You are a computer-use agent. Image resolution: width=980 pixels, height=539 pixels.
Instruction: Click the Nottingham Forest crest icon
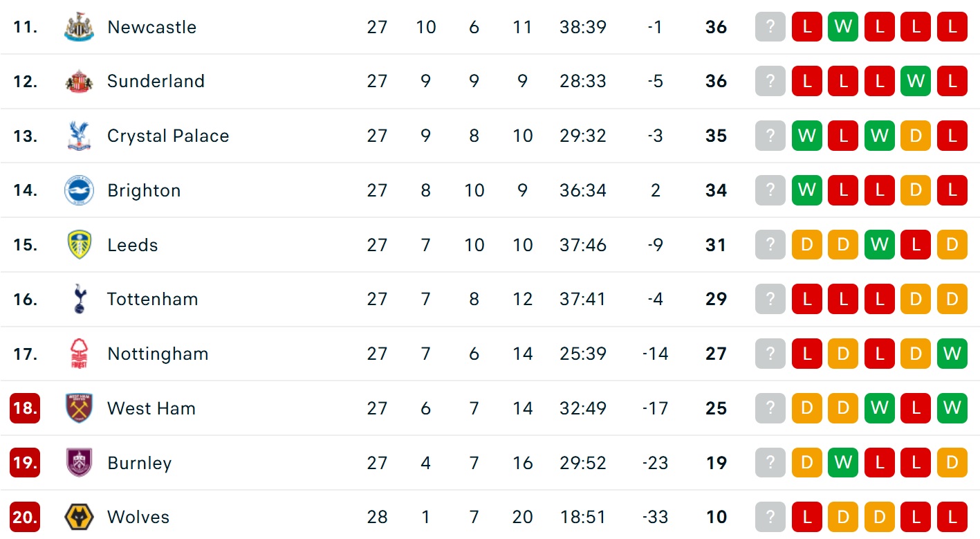pyautogui.click(x=79, y=354)
